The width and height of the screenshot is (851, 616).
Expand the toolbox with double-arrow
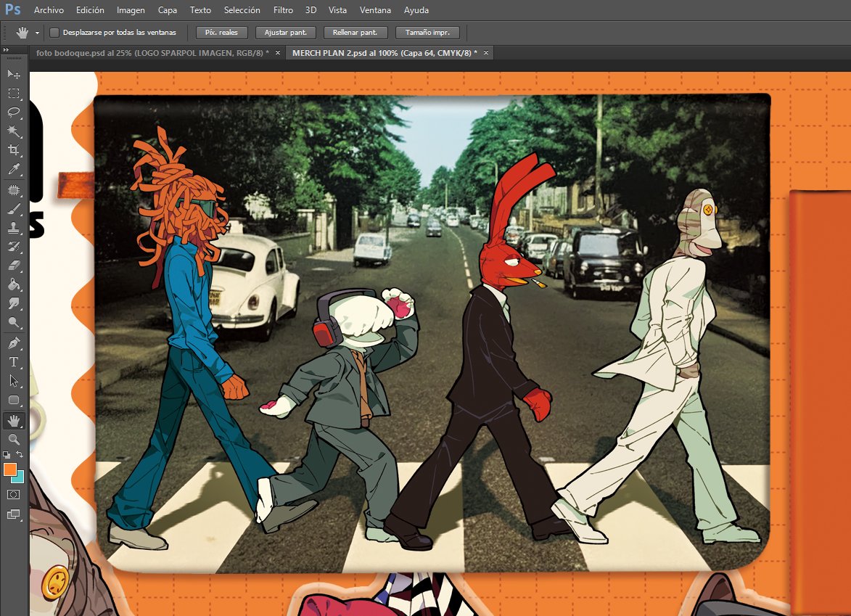6,49
